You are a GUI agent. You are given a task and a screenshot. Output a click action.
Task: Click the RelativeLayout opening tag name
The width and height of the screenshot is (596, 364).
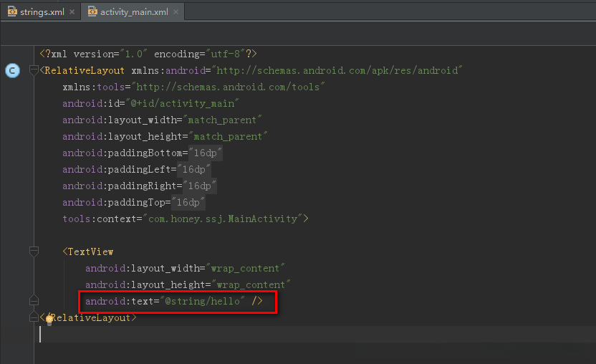[x=85, y=71]
